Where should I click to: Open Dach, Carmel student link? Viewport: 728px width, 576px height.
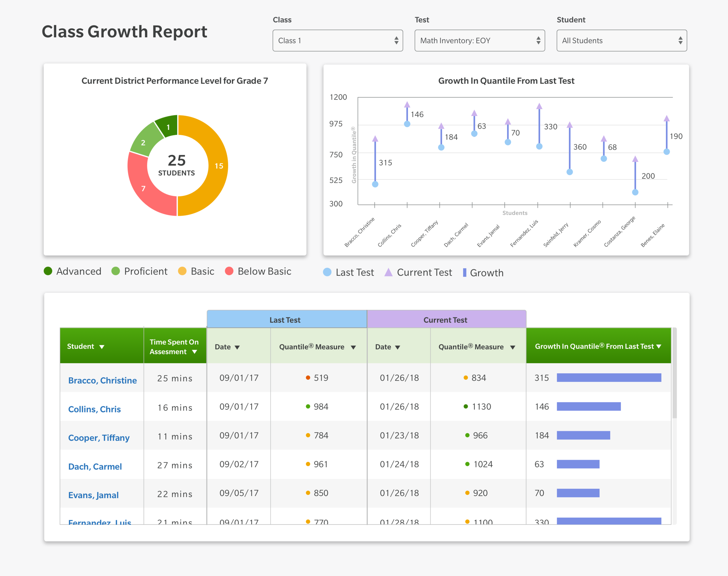pos(95,467)
